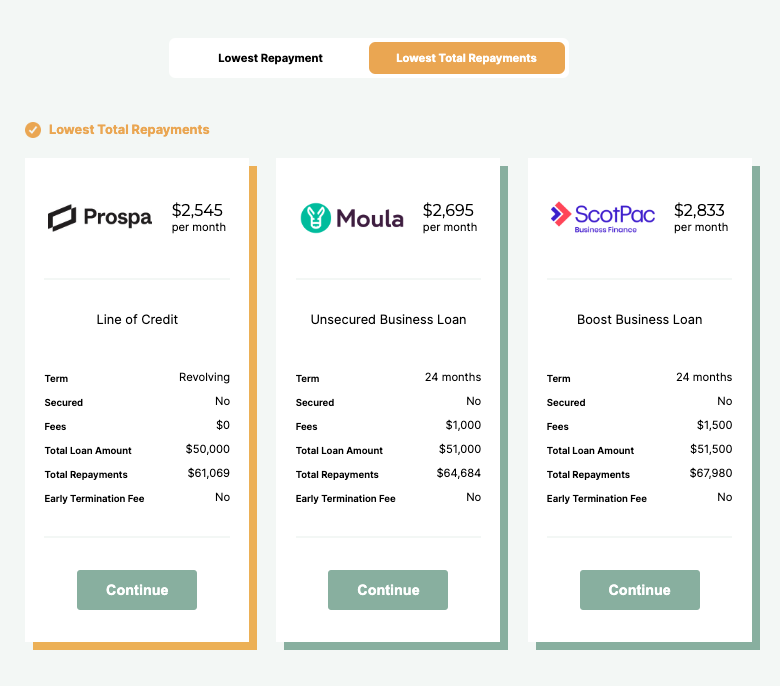Click the Prospa logo
Viewport: 780px width, 686px height.
click(x=100, y=217)
